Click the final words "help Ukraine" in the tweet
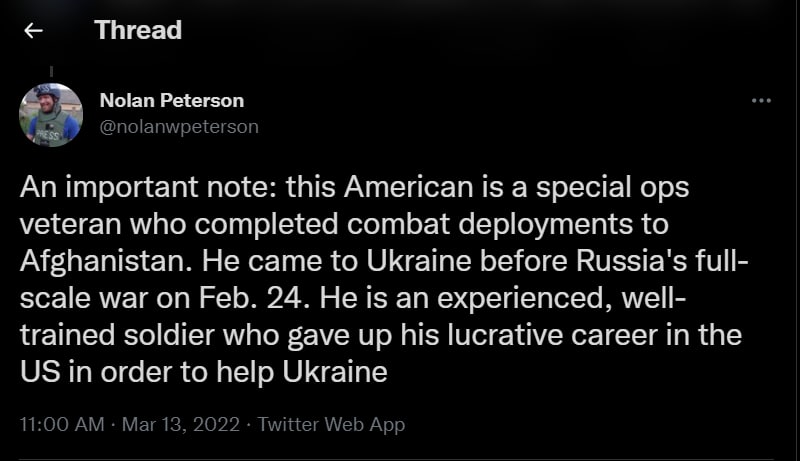 (302, 373)
